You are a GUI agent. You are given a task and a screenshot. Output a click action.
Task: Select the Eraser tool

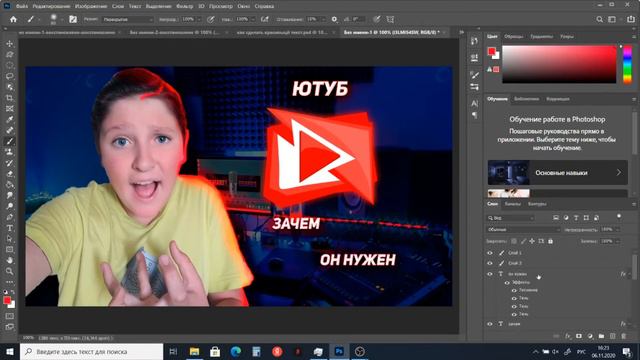tap(9, 174)
